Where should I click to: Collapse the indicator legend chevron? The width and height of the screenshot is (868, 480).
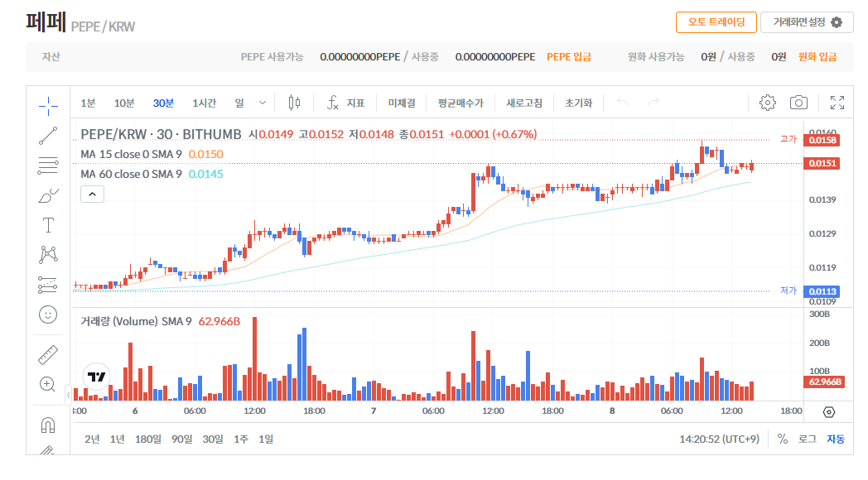click(93, 194)
